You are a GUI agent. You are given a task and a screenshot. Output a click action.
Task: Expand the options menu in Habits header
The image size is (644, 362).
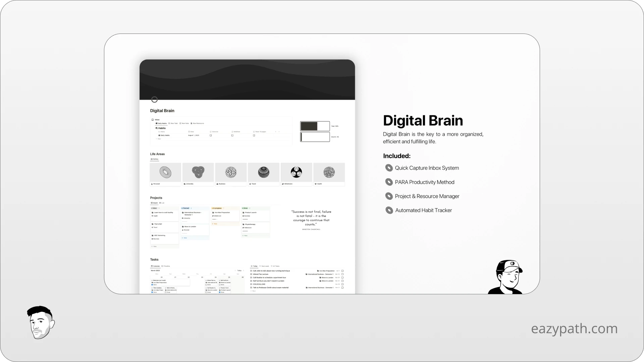[279, 131]
